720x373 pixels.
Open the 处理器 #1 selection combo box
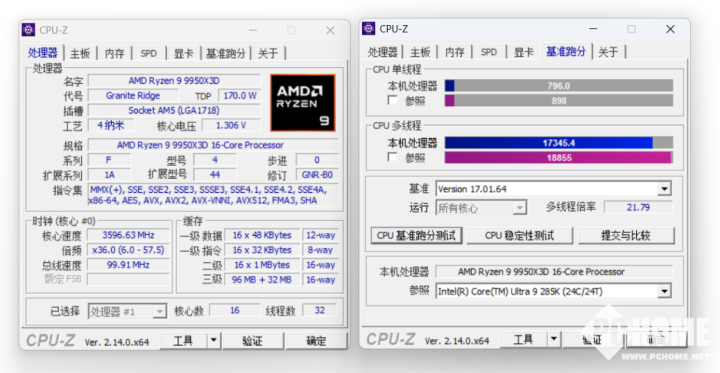[x=127, y=311]
